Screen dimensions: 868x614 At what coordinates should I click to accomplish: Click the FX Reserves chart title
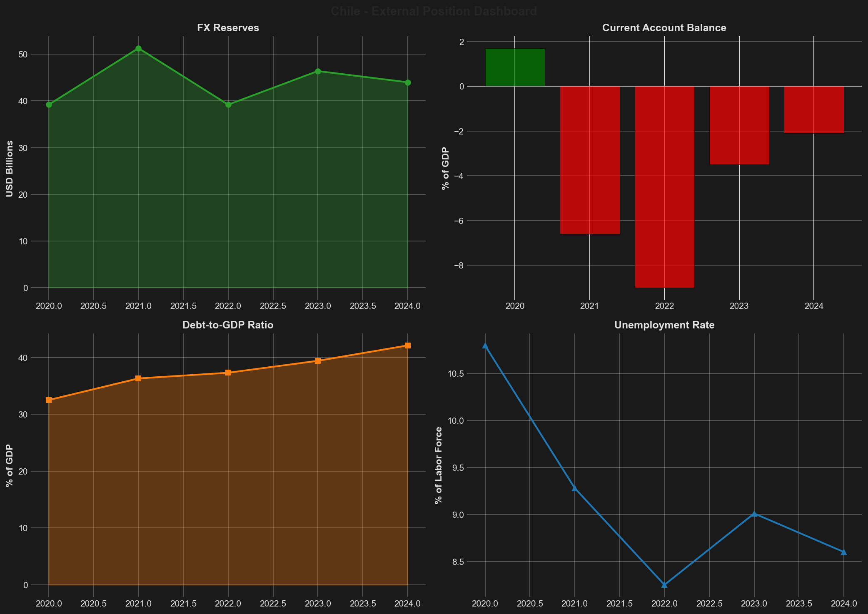click(x=228, y=28)
